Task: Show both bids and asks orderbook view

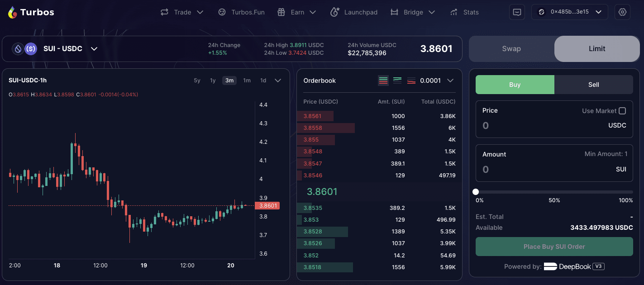Action: click(383, 81)
